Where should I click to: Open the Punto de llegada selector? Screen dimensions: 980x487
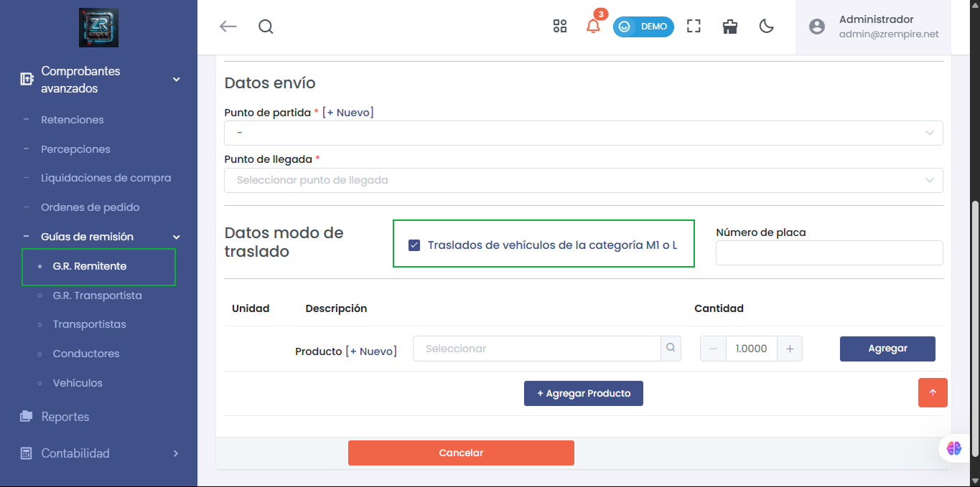[583, 180]
